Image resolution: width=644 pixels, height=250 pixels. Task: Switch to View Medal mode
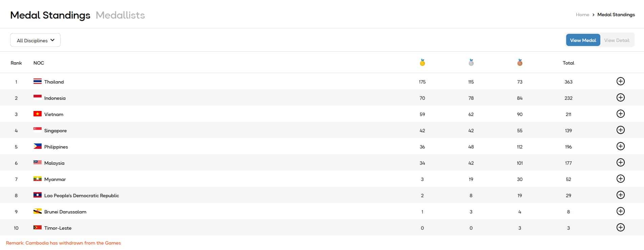click(583, 40)
